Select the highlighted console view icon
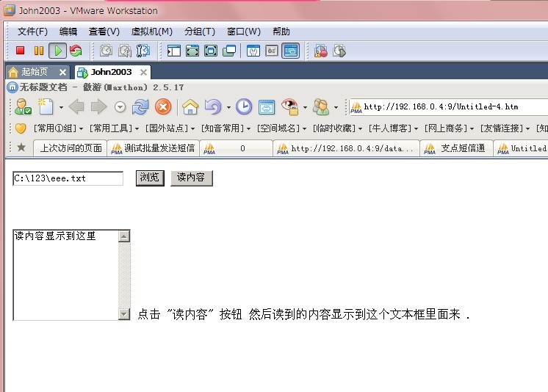Viewport: 548px width, 392px height. coord(290,51)
